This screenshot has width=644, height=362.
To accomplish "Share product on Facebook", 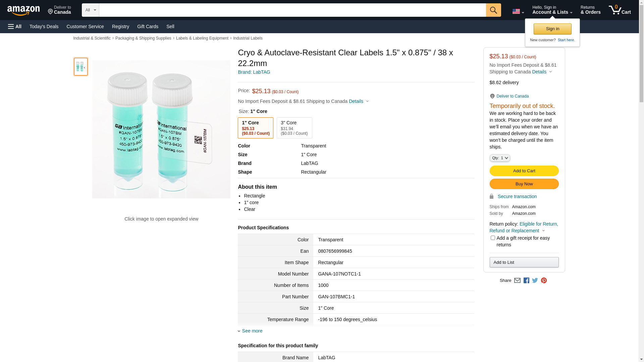I will pyautogui.click(x=526, y=281).
